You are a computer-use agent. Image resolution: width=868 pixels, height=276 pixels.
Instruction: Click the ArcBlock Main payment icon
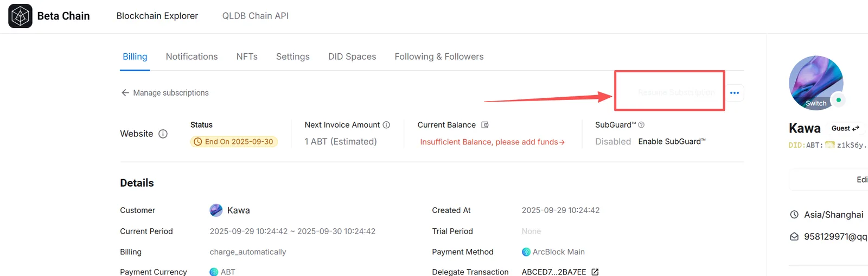click(x=526, y=252)
